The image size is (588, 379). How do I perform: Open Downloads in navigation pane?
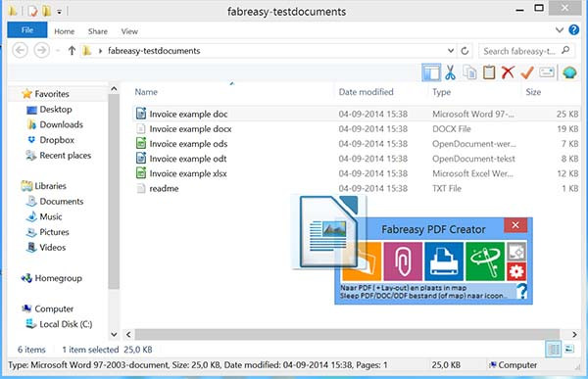click(x=55, y=124)
